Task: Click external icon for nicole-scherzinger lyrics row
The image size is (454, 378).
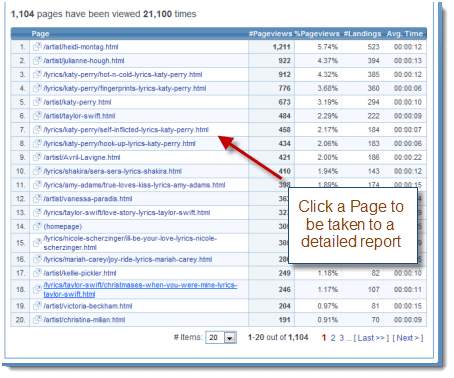Action: pyautogui.click(x=37, y=243)
